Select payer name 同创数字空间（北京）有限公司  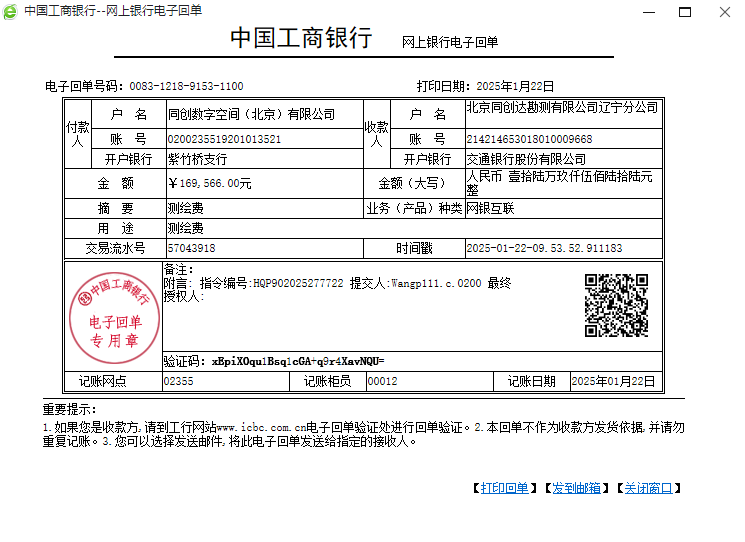(251, 114)
